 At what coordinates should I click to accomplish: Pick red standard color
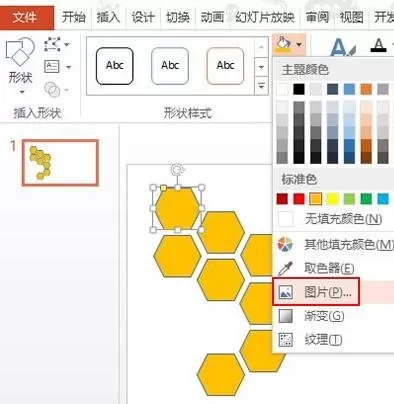tap(299, 199)
